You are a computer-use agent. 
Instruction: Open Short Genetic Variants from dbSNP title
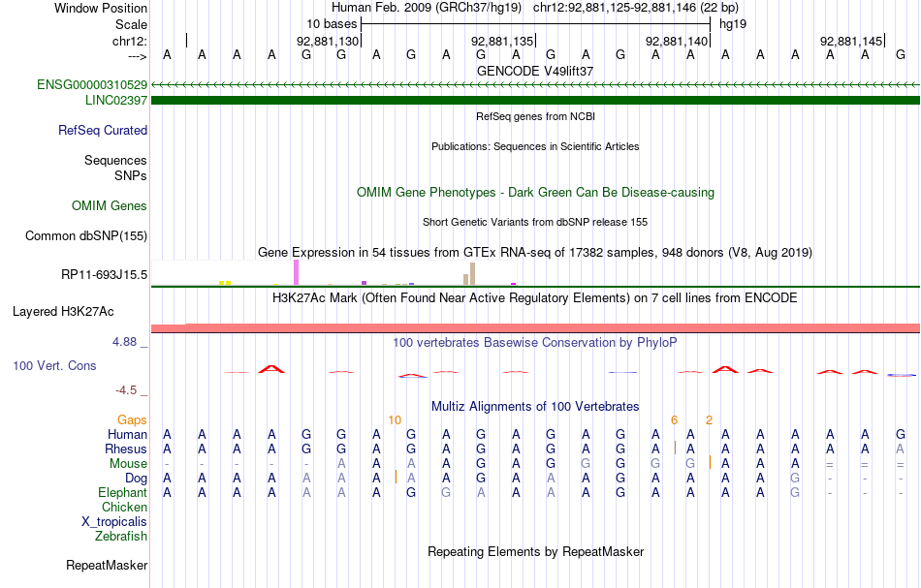click(535, 222)
